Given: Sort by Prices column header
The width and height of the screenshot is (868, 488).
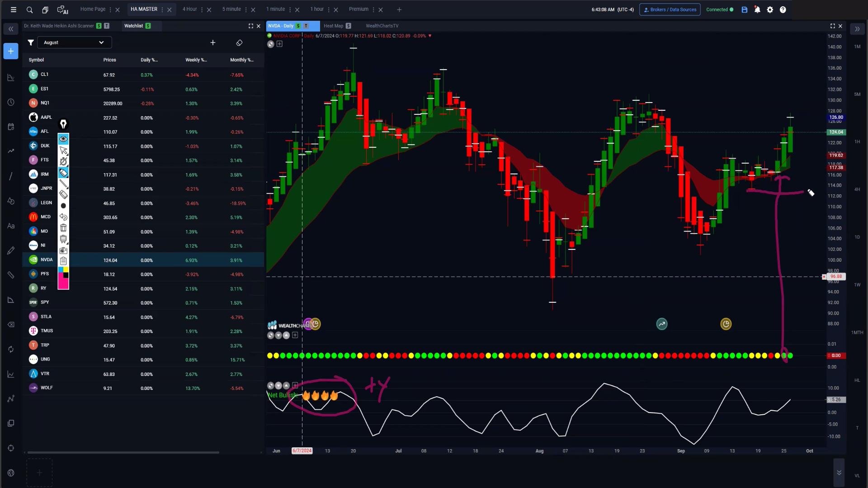Looking at the screenshot, I should (x=109, y=60).
